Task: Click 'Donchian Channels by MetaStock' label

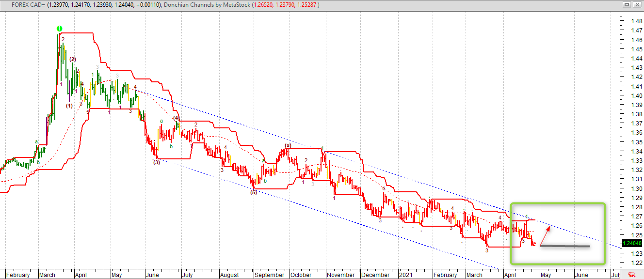Action: 206,4
